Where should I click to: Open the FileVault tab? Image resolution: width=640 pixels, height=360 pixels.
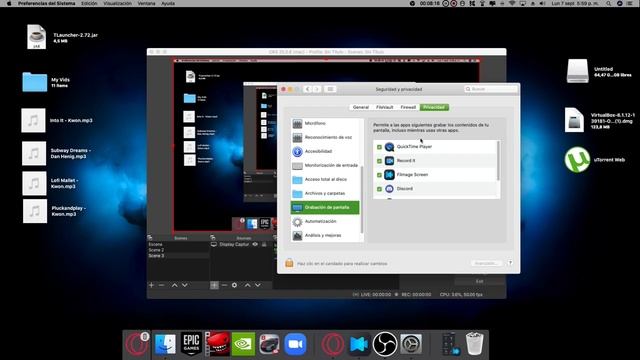tap(384, 107)
